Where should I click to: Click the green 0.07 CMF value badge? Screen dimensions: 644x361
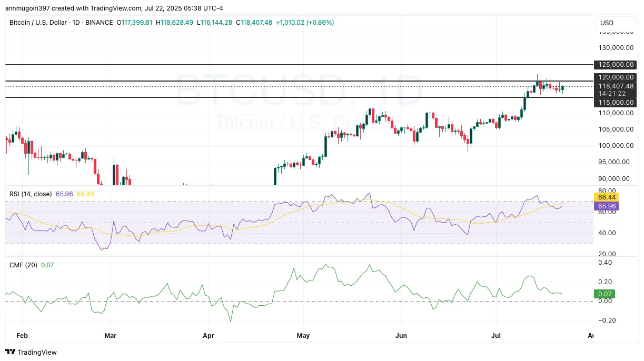[605, 294]
